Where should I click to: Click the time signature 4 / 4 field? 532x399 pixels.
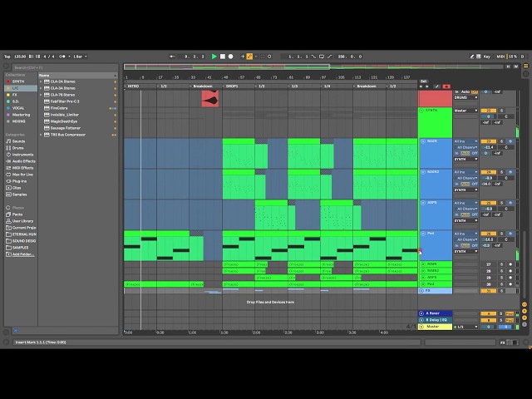coord(49,57)
